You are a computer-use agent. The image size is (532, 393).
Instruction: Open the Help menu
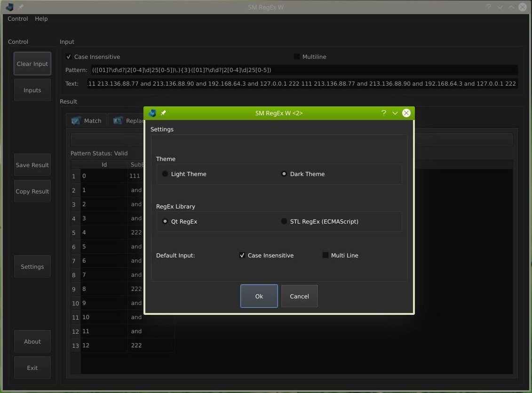click(x=41, y=19)
